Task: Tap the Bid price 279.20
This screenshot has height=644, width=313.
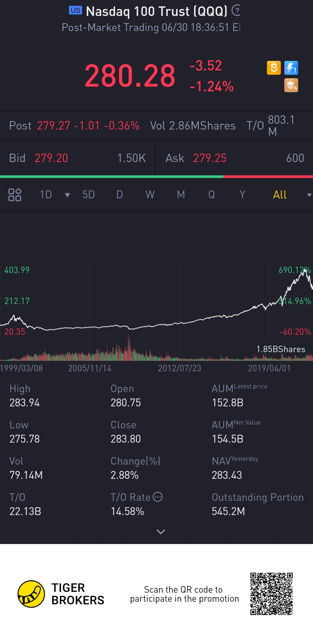Action: [x=51, y=158]
